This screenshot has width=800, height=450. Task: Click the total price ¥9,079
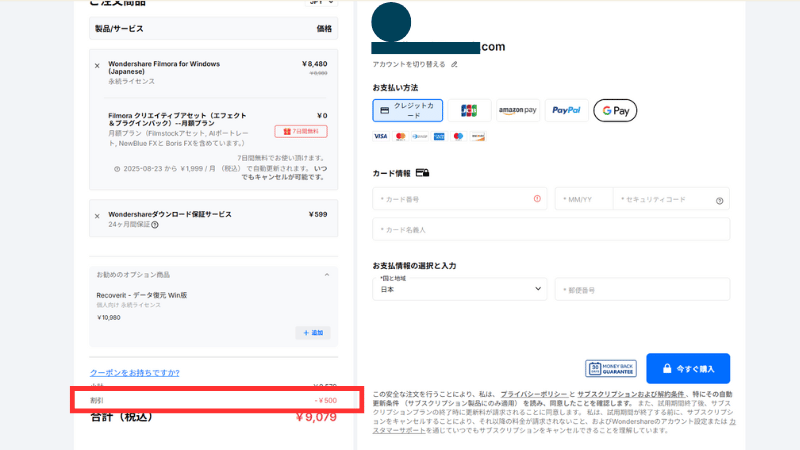coord(316,417)
